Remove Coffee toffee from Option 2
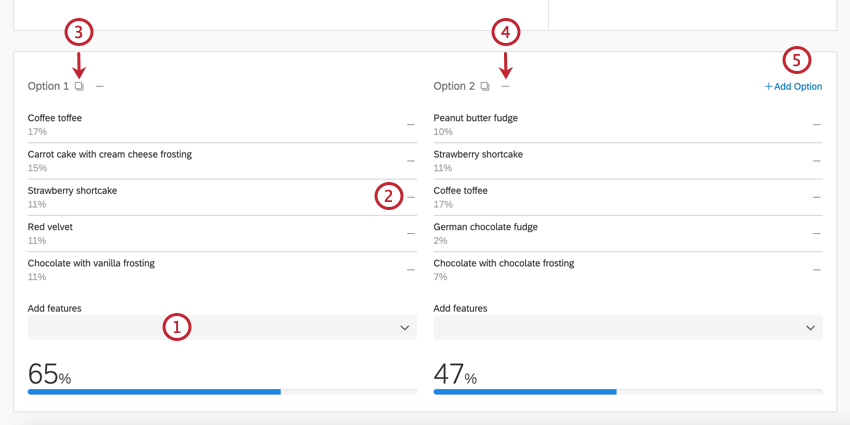This screenshot has width=850, height=425. click(x=816, y=197)
